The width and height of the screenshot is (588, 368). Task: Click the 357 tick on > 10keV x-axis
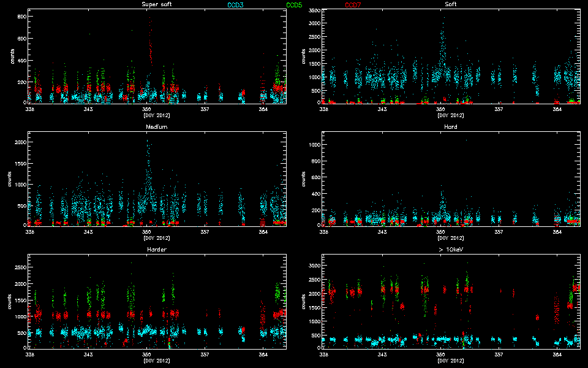499,355
